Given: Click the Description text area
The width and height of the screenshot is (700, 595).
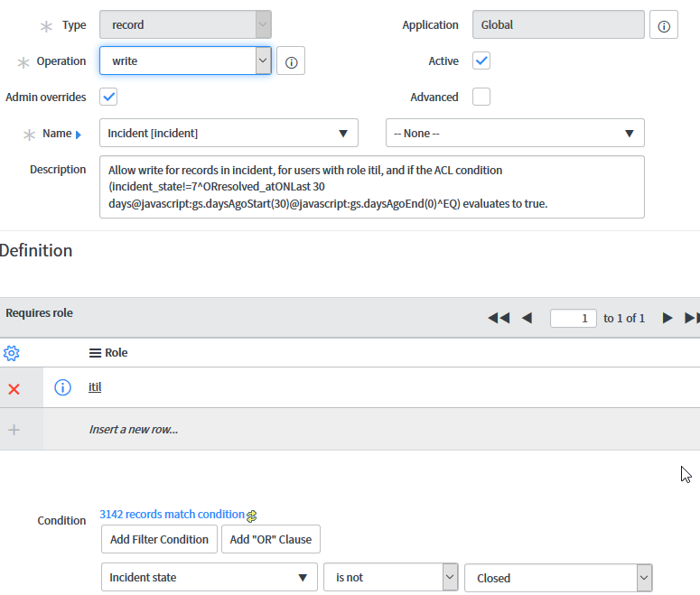Looking at the screenshot, I should pyautogui.click(x=372, y=187).
